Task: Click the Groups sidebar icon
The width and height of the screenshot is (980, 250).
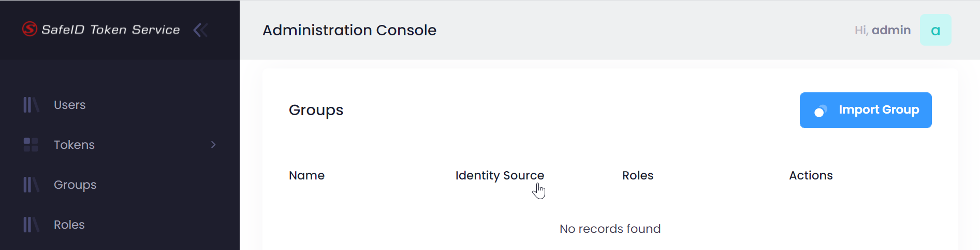Action: pyautogui.click(x=31, y=185)
